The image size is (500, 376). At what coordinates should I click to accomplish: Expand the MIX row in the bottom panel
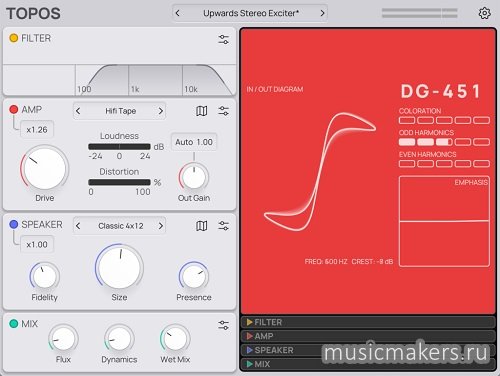point(368,364)
